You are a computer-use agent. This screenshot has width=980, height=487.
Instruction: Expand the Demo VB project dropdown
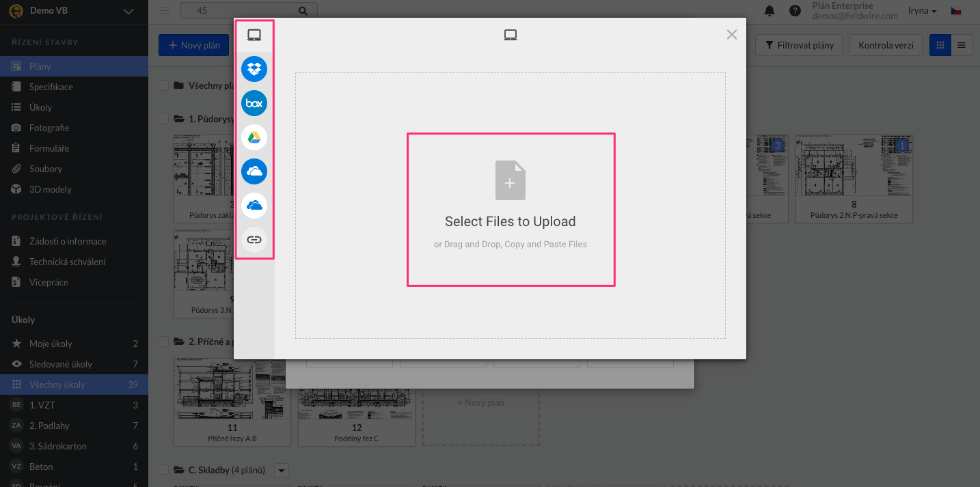pyautogui.click(x=128, y=11)
